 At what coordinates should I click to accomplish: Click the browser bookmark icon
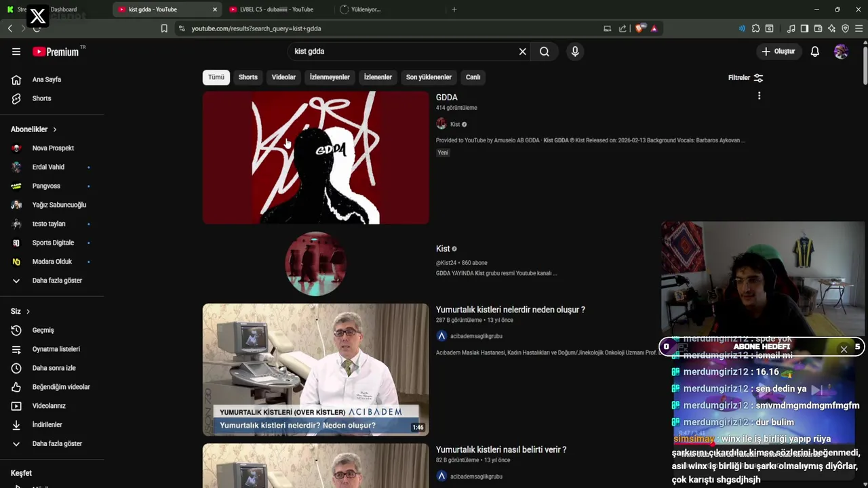coord(164,28)
